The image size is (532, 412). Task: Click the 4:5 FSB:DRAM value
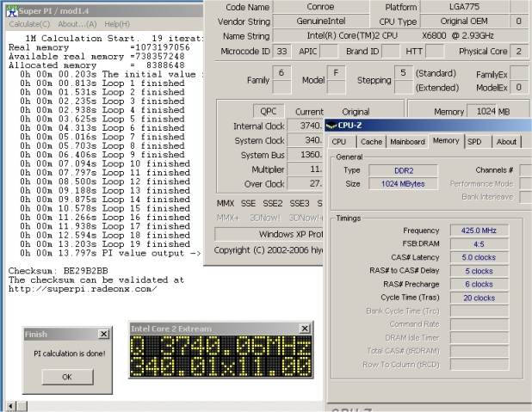click(x=479, y=244)
